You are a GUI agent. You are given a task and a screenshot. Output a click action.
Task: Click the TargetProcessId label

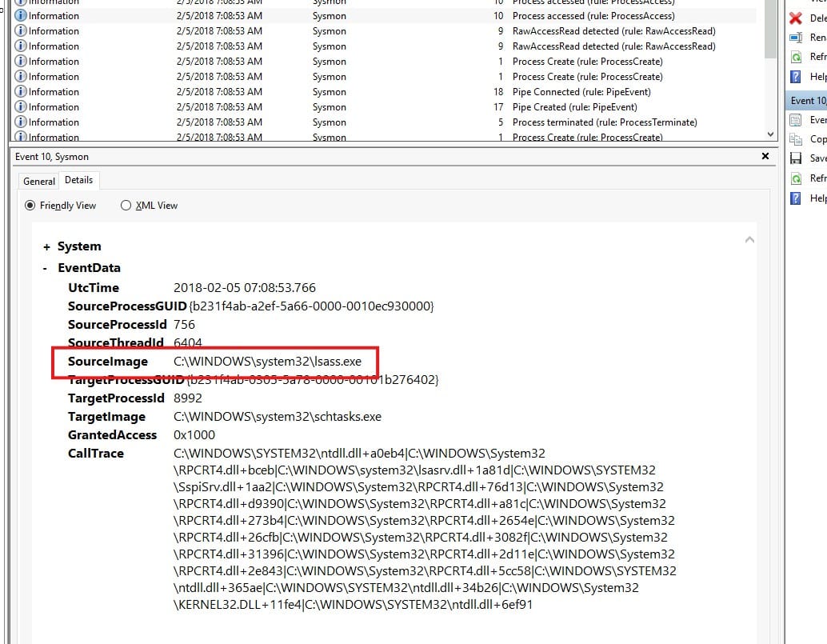tap(116, 398)
